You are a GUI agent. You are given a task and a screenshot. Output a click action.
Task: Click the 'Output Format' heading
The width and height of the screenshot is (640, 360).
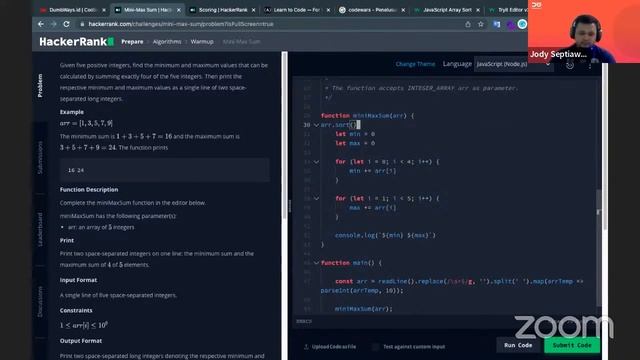[x=81, y=341]
